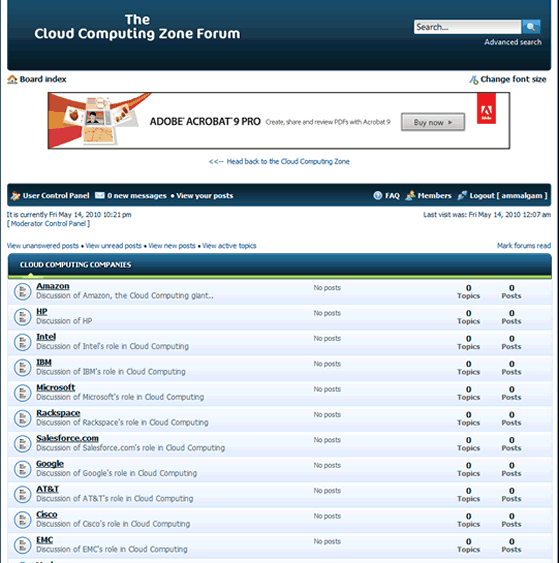
Task: Click "It is currently Fri May 14" text
Action: pyautogui.click(x=69, y=215)
